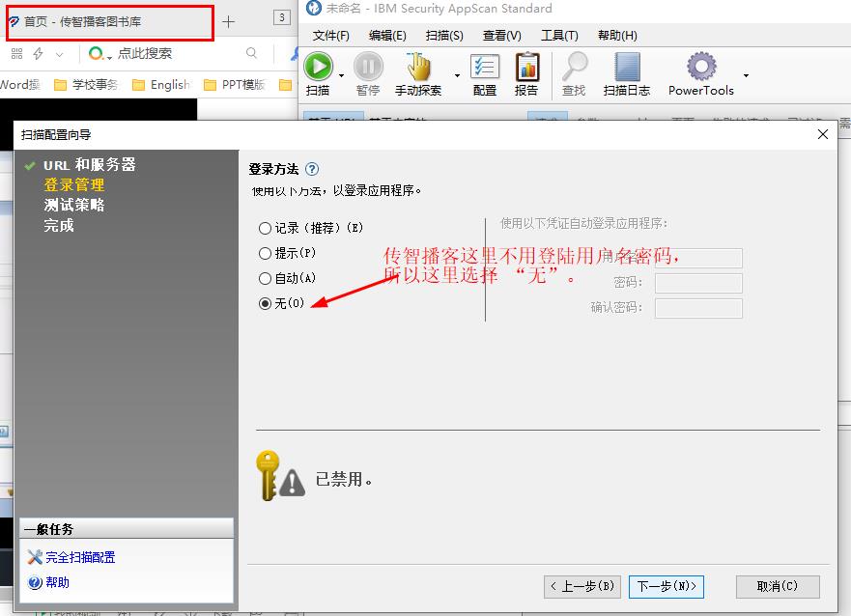851x616 pixels.
Task: Open the 文件(F) menu
Action: coord(330,36)
